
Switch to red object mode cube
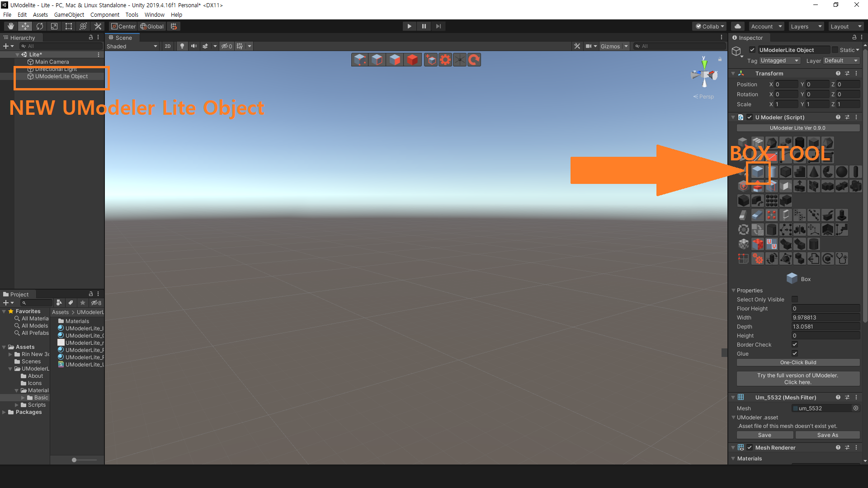pyautogui.click(x=412, y=60)
